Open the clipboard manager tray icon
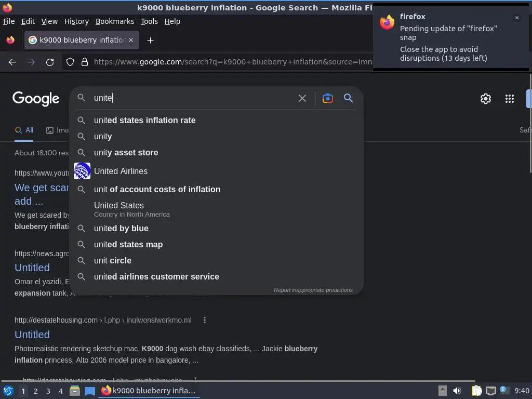Viewport: 532px width, 399px height. (x=476, y=391)
